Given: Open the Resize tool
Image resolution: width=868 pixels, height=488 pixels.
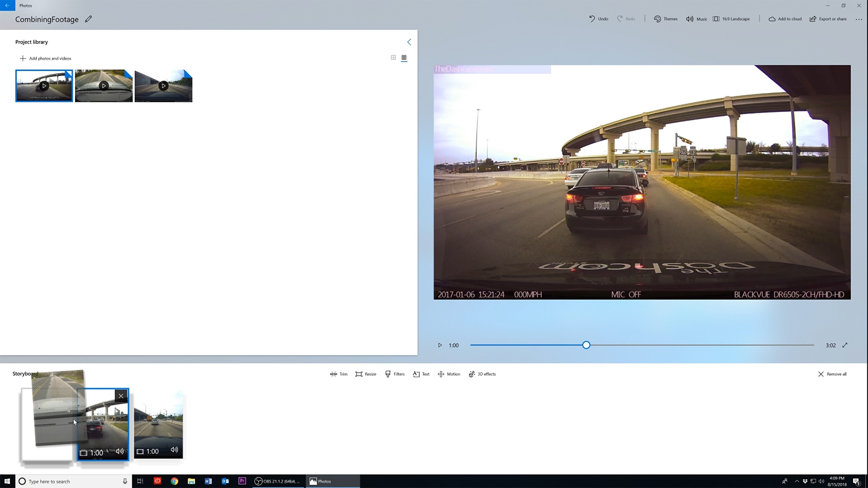Looking at the screenshot, I should pos(366,374).
